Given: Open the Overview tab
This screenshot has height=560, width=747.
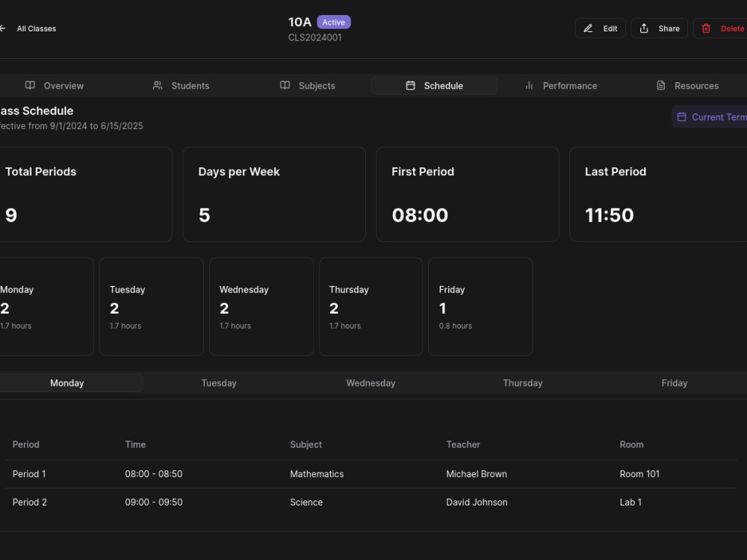Looking at the screenshot, I should click(x=55, y=86).
